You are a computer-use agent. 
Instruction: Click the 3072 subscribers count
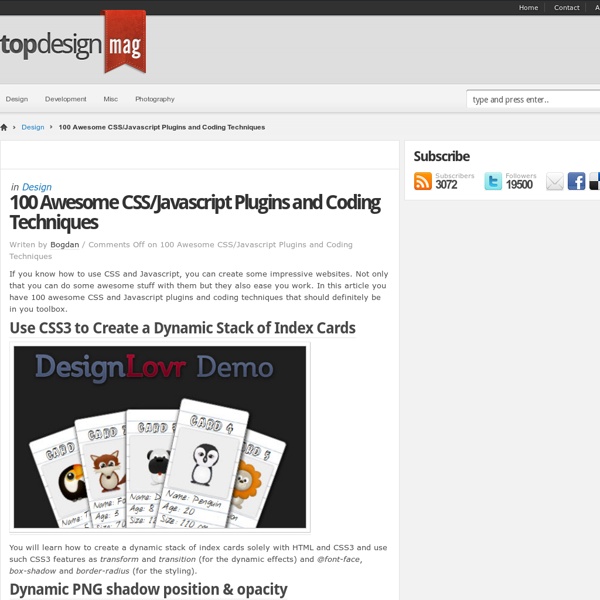click(x=446, y=184)
